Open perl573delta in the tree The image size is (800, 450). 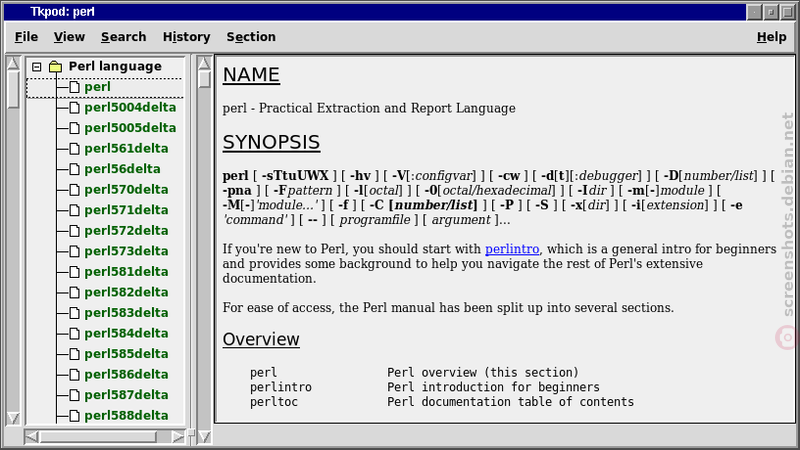[x=126, y=251]
